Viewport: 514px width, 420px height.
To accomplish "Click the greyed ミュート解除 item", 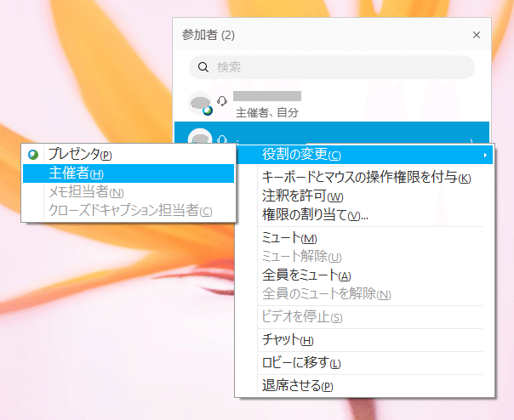I will (364, 257).
